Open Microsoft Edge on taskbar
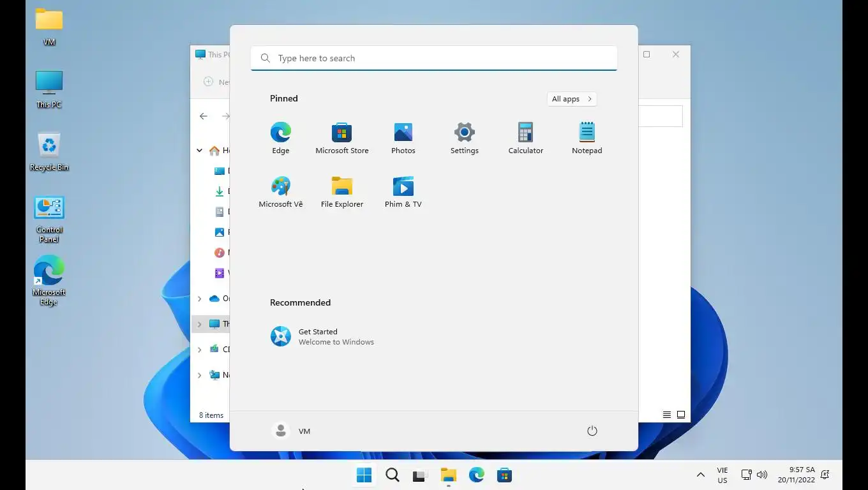The image size is (868, 490). 477,475
